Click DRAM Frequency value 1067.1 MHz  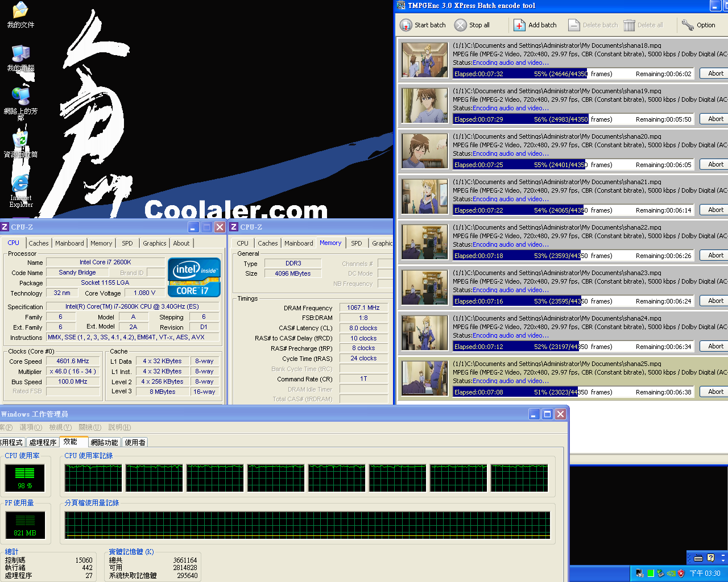(363, 307)
